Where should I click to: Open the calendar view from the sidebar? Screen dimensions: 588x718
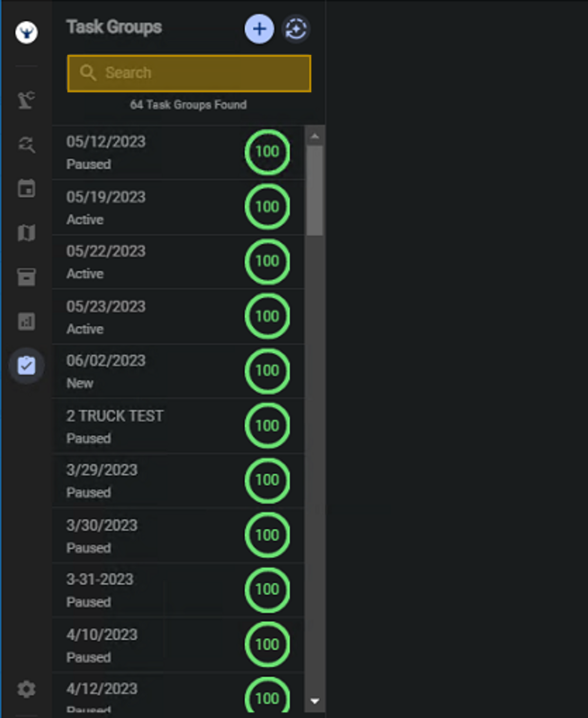27,189
